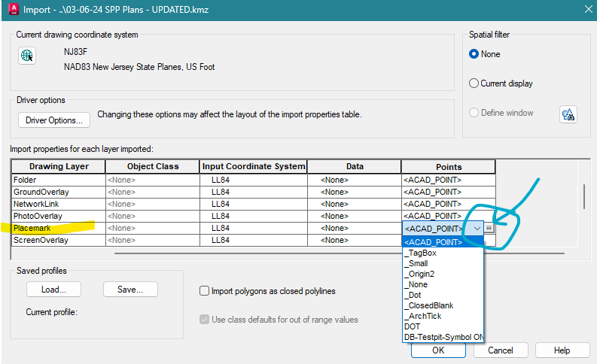Click LL84 coordinate cell in ScreenOverlay row

254,241
